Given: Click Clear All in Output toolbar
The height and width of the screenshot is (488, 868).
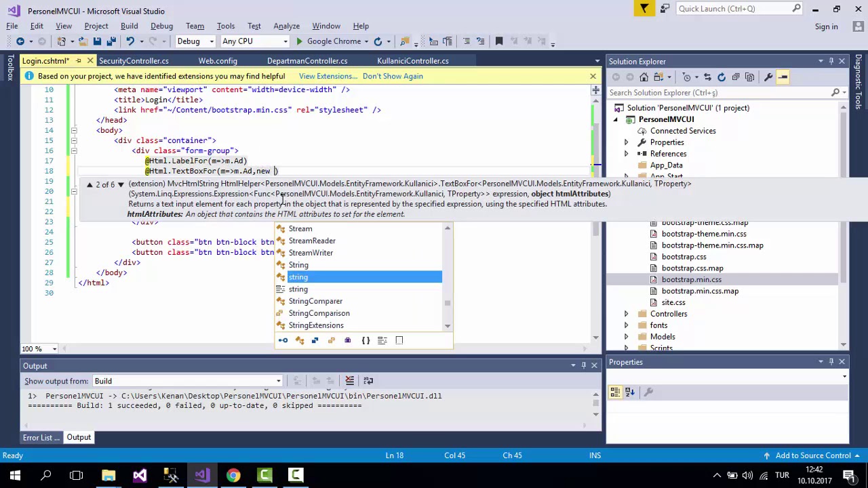Looking at the screenshot, I should click(x=350, y=381).
